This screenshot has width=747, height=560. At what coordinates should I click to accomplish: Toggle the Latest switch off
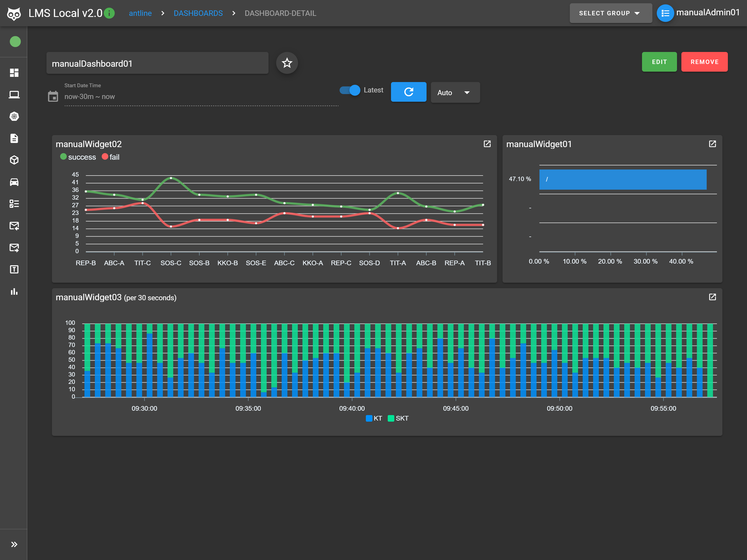coord(350,90)
